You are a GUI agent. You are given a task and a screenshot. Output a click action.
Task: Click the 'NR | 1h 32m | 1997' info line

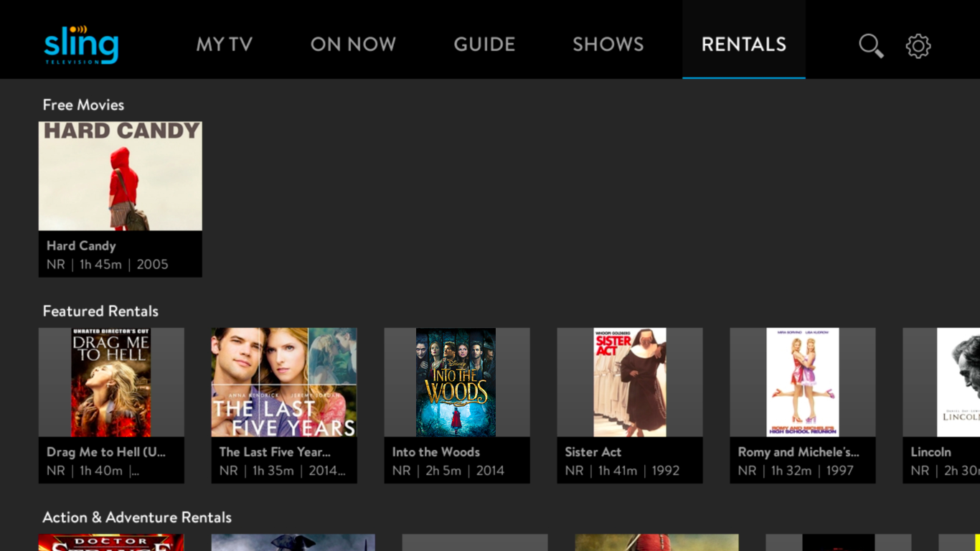point(796,471)
